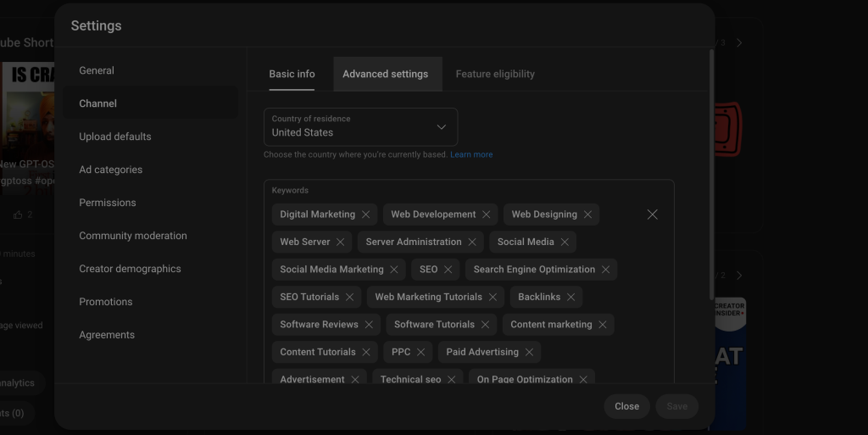Open Creator demographics settings
The image size is (868, 435).
tap(151, 269)
